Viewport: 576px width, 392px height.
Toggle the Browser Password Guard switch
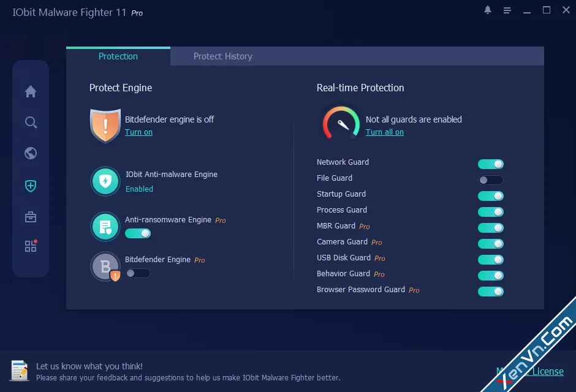point(490,292)
